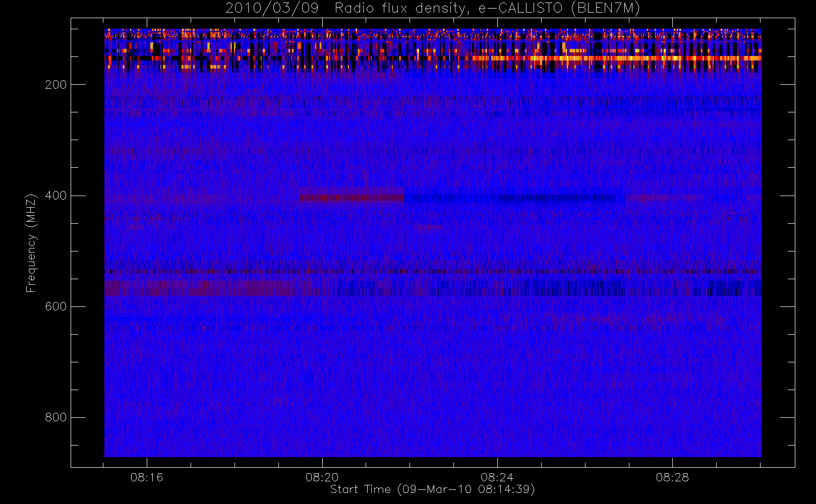Click the 08:20 time tick label

tap(322, 477)
